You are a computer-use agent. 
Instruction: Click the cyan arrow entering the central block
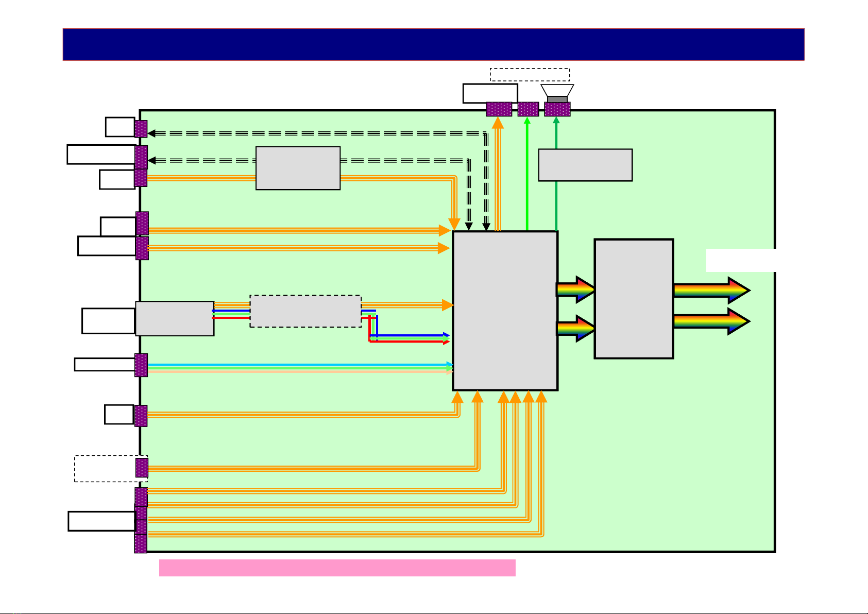[x=300, y=365]
